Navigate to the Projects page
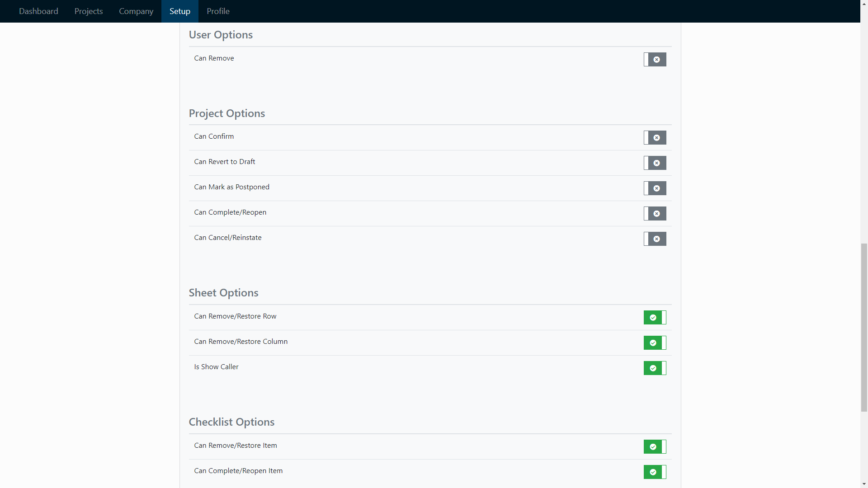Viewport: 868px width, 488px height. tap(88, 11)
